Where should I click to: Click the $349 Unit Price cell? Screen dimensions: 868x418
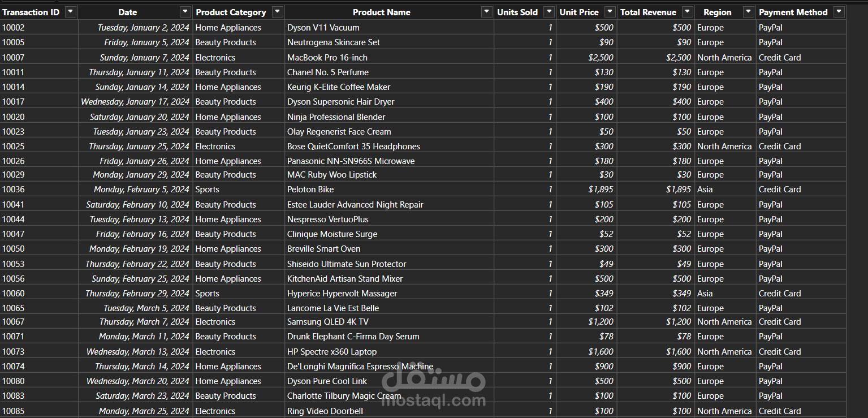[586, 293]
